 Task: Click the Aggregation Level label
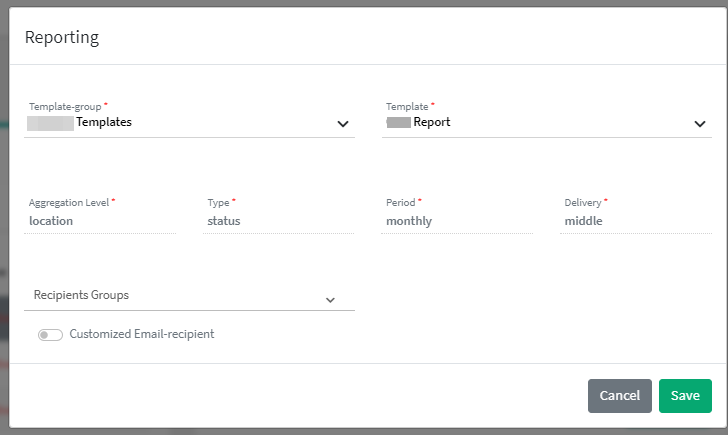[x=69, y=202]
